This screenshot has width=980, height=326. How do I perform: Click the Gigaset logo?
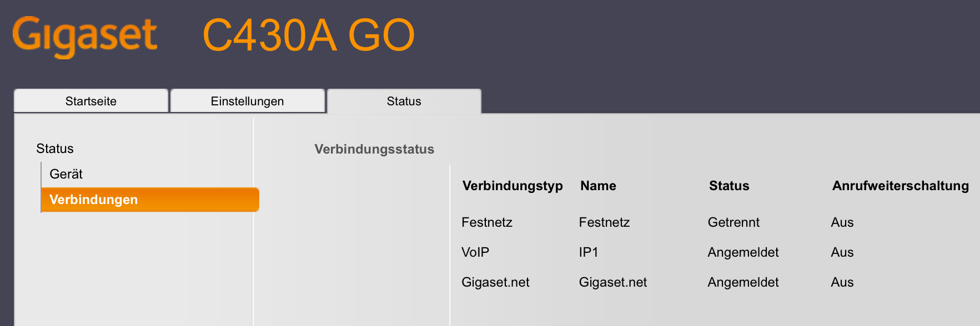(85, 36)
